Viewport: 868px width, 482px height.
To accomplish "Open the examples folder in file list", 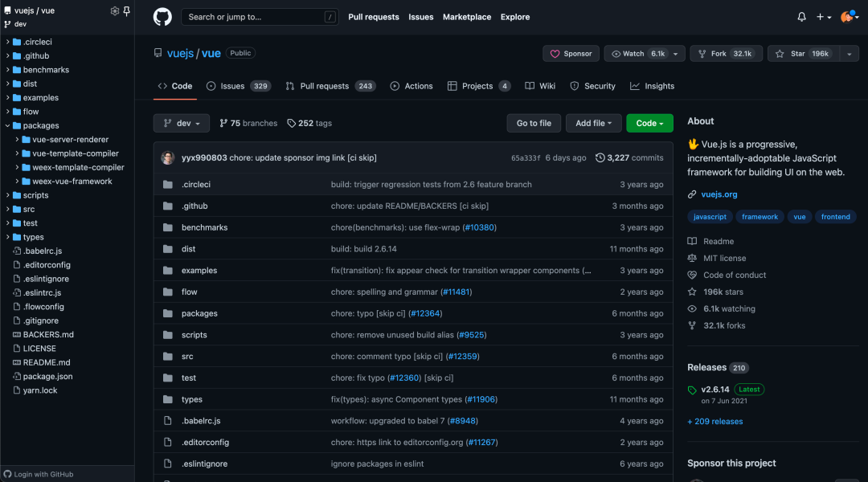I will [x=199, y=271].
